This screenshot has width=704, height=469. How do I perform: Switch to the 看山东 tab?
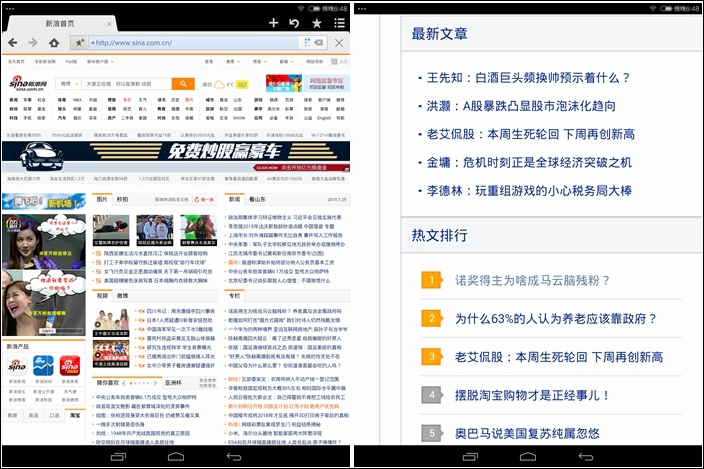(x=257, y=199)
